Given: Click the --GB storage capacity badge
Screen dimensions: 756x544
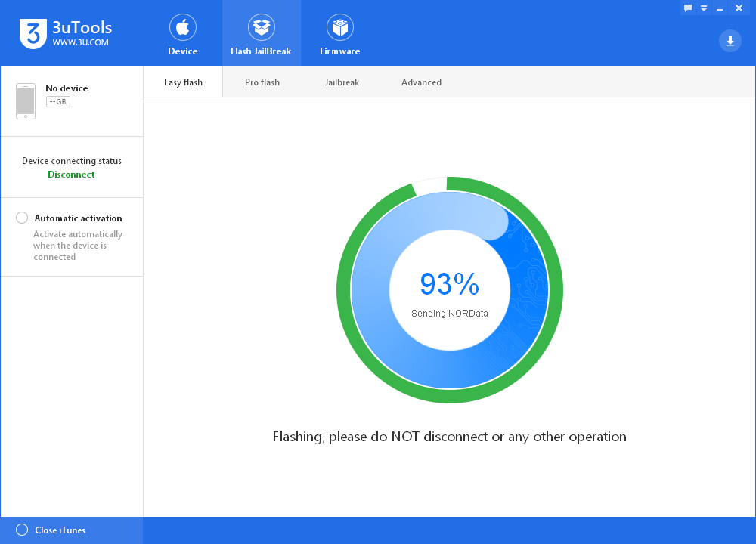Looking at the screenshot, I should click(x=58, y=102).
